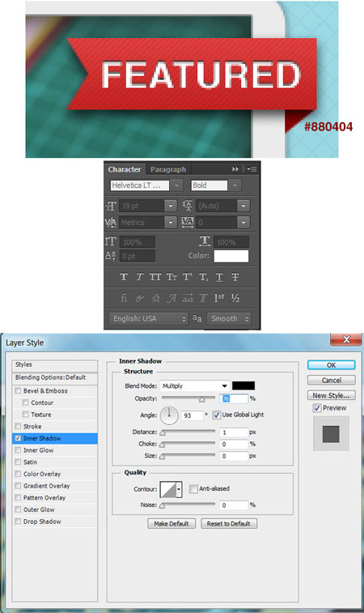364x613 pixels.
Task: Collapse Character panel with double-arrow icon
Action: point(235,169)
